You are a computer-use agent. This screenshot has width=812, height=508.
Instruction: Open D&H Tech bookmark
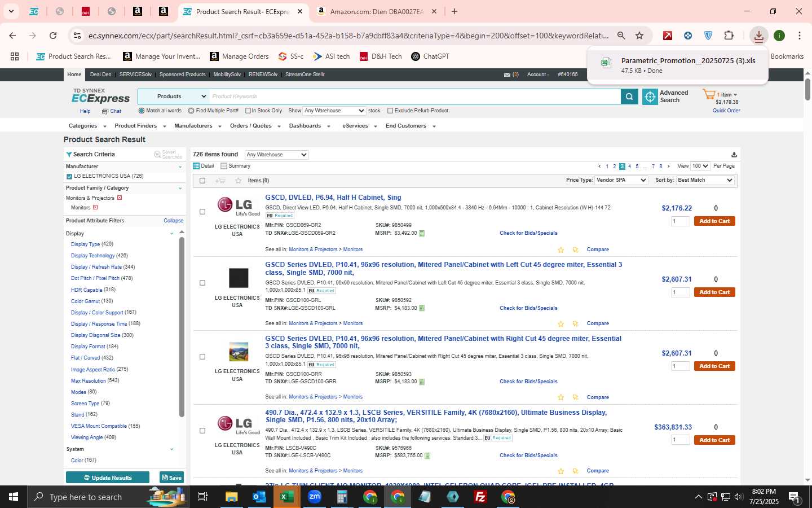[x=381, y=56]
